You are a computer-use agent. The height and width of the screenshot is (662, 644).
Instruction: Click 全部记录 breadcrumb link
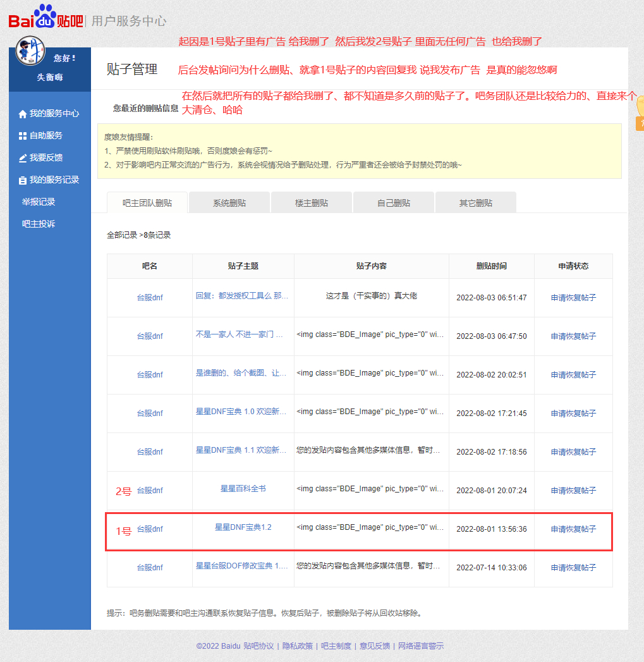[122, 235]
